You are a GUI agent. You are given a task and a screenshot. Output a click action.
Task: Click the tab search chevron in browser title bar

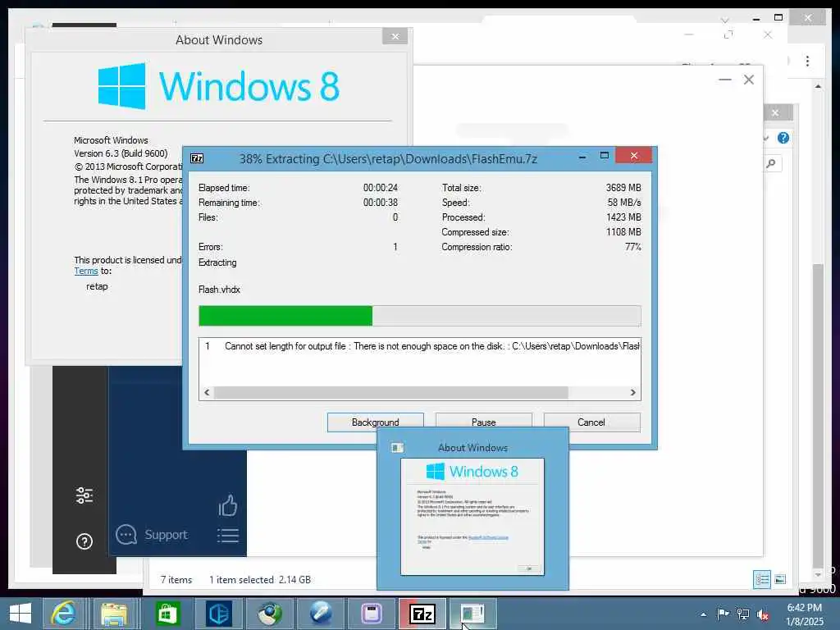pyautogui.click(x=725, y=21)
